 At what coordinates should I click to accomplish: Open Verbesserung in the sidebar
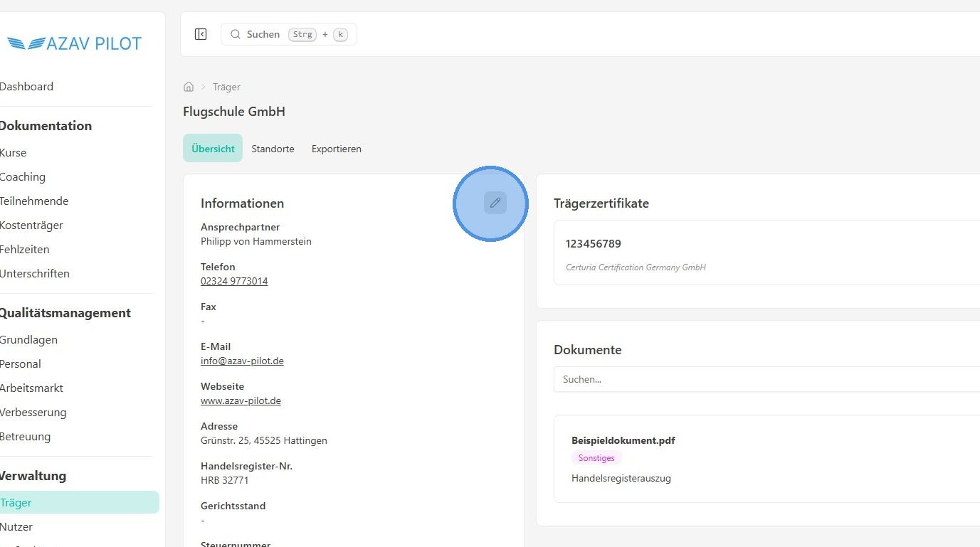(33, 413)
